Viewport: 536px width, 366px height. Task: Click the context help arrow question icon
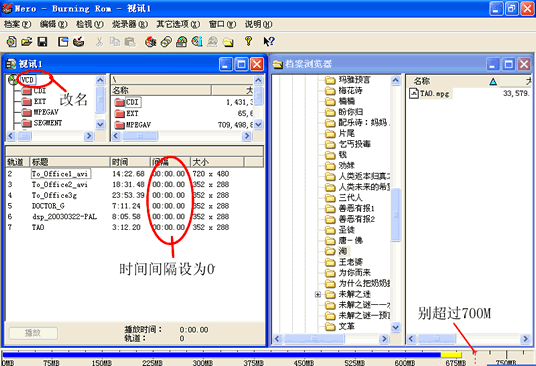(x=269, y=41)
